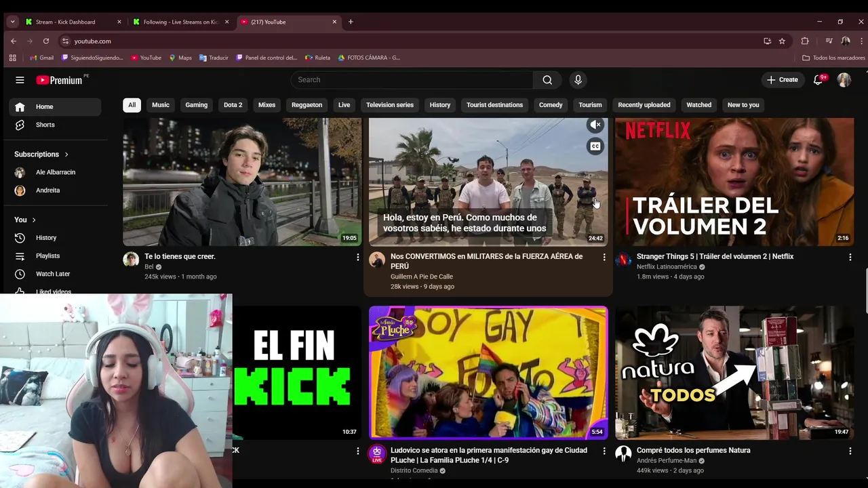This screenshot has width=868, height=488.
Task: Open Netflix Latinoamérica channel avatar
Action: pos(623,260)
